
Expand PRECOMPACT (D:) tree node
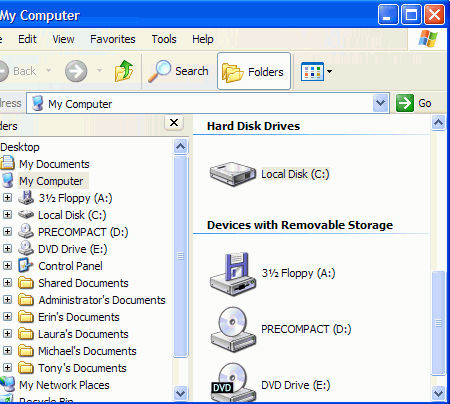[7, 232]
